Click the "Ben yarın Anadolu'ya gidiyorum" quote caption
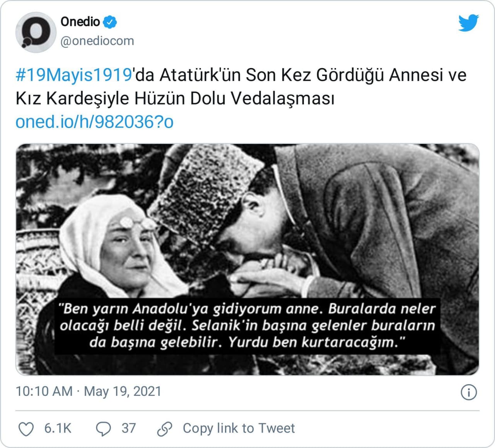The image size is (495, 448). 247,326
